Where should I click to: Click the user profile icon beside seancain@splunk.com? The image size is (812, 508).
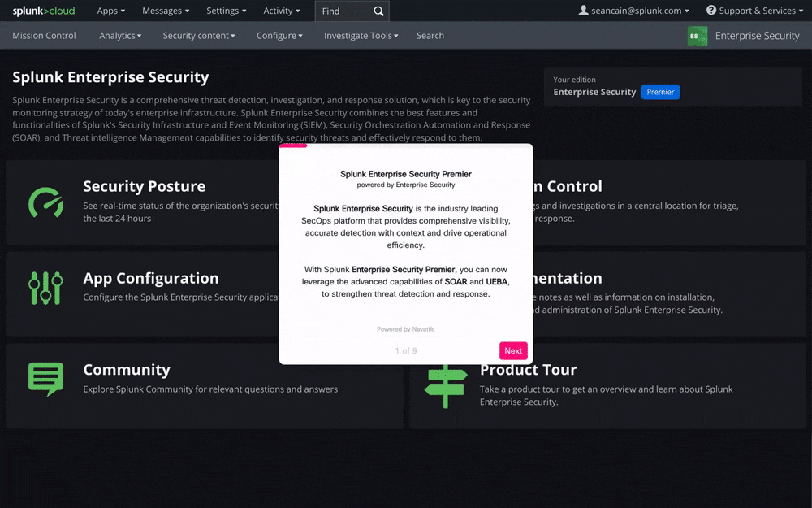click(583, 11)
